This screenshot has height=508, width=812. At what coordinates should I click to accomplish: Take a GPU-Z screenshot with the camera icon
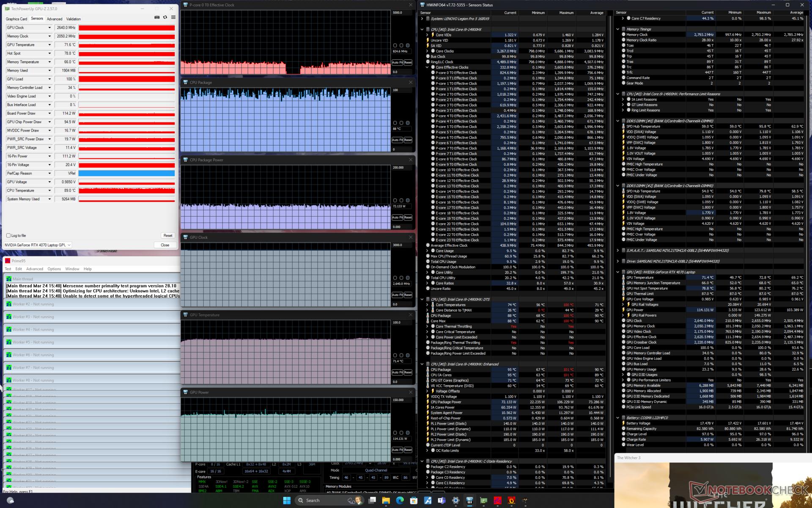(157, 17)
